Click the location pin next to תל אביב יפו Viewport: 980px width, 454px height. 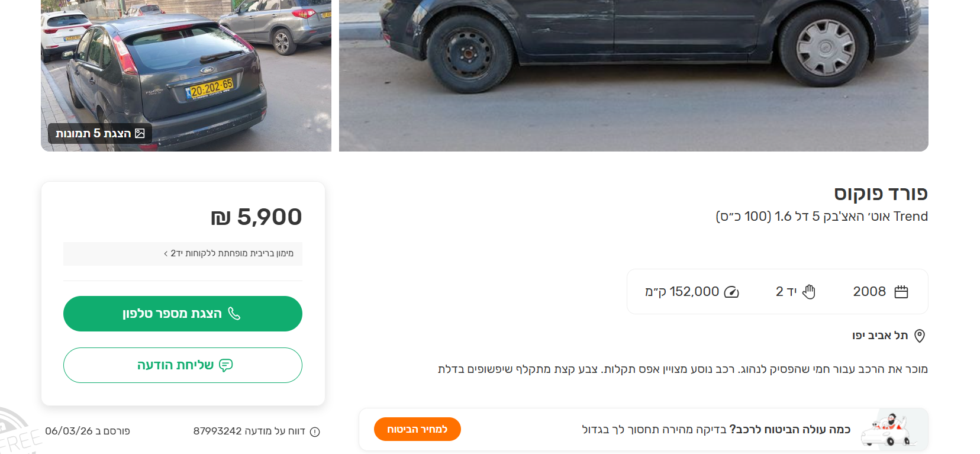click(921, 335)
